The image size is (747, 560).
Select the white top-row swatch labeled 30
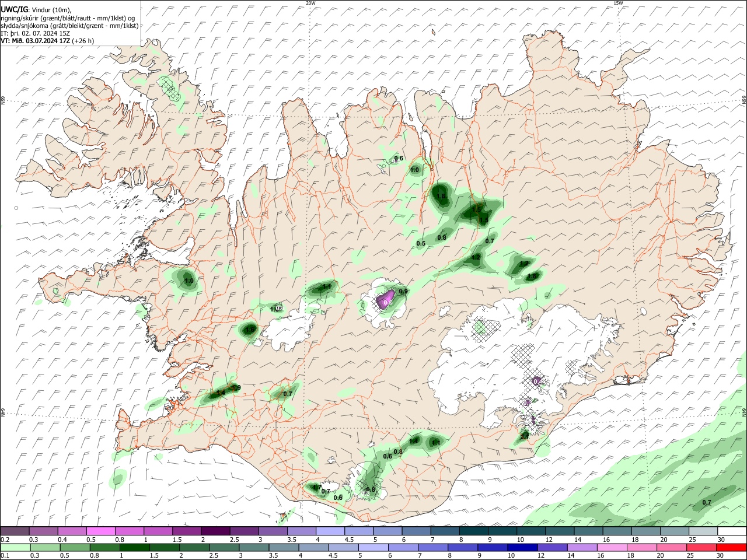click(732, 531)
